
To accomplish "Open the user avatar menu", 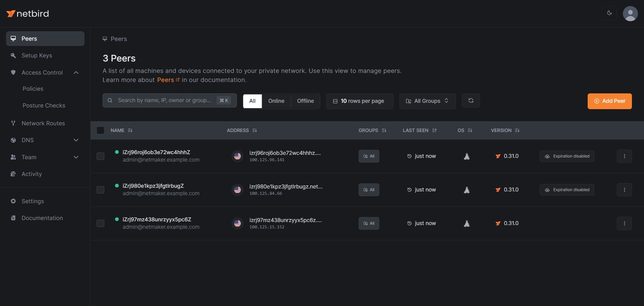I will pos(630,14).
